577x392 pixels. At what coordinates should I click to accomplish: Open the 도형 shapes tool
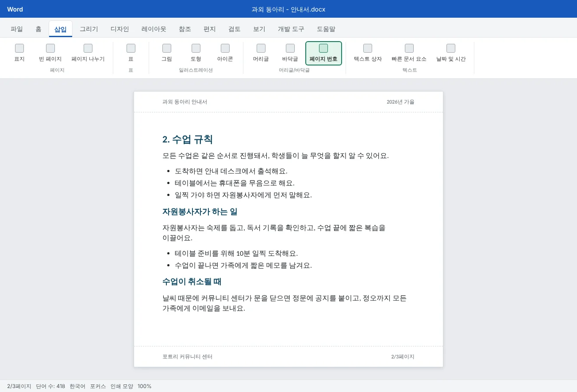[196, 53]
